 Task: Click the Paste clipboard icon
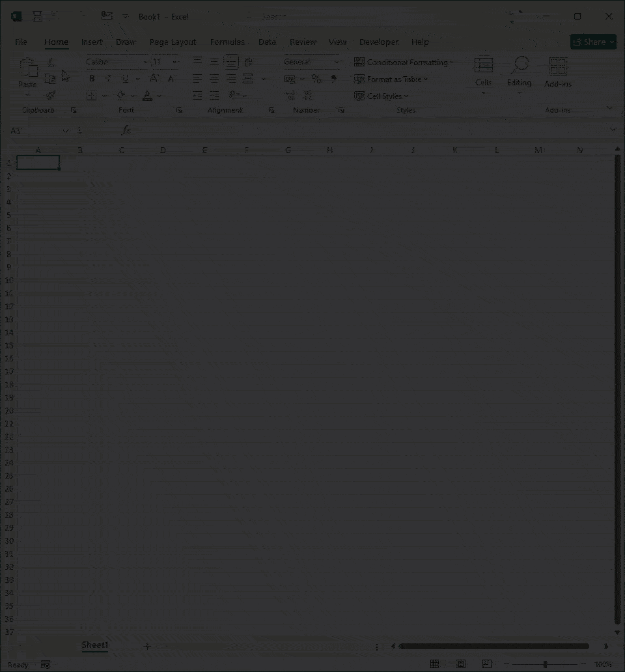(28, 67)
